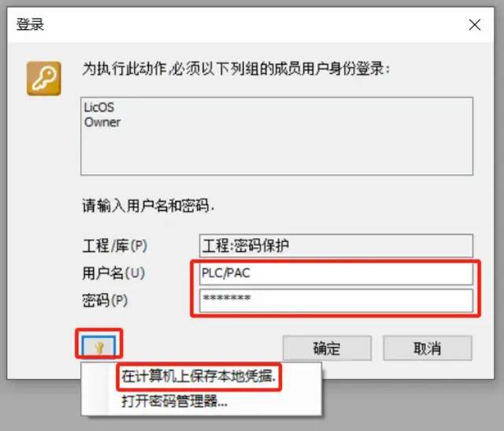Viewport: 504px width, 431px height.
Task: Click the golden key login icon
Action: [x=44, y=79]
